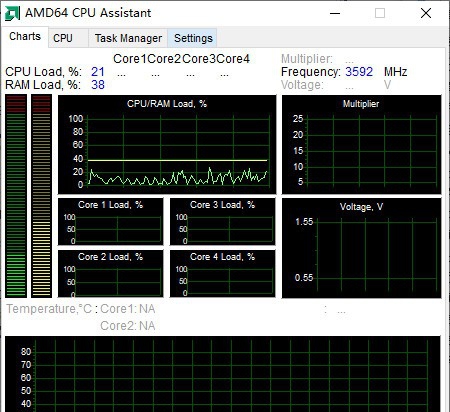Click the Core 3 Load chart
The width and height of the screenshot is (450, 412).
tap(223, 222)
